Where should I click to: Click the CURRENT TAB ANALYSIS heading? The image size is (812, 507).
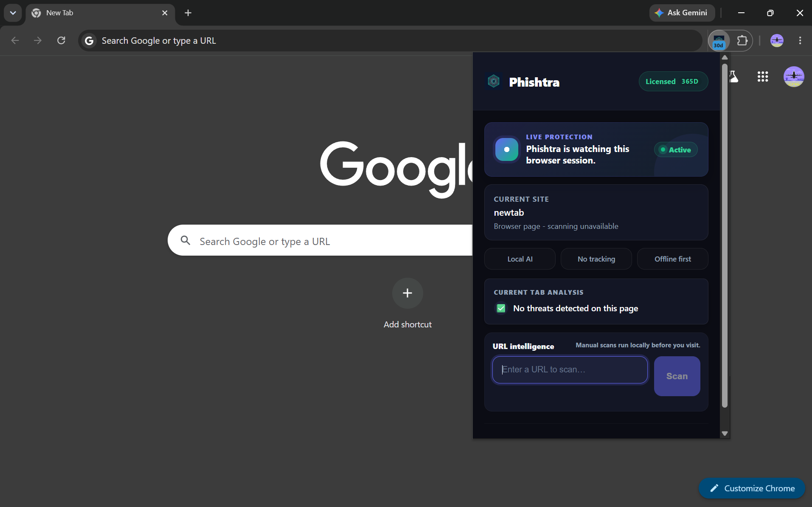(538, 292)
